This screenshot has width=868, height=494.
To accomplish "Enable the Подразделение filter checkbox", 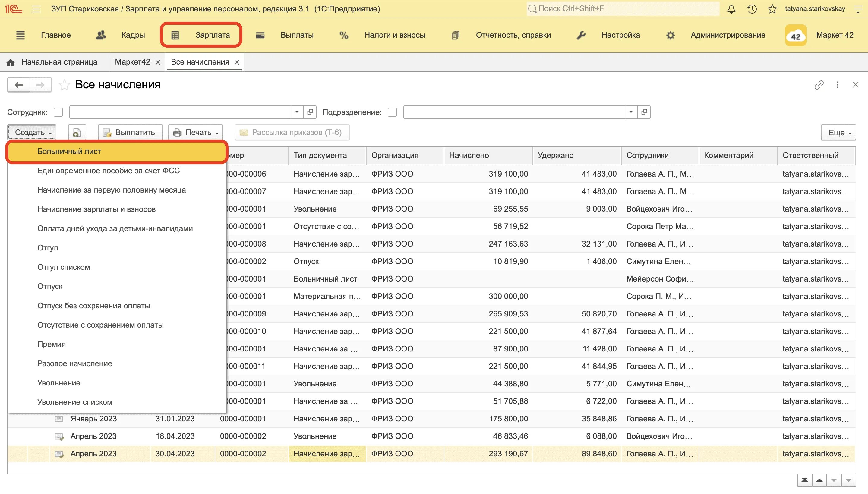I will 392,112.
